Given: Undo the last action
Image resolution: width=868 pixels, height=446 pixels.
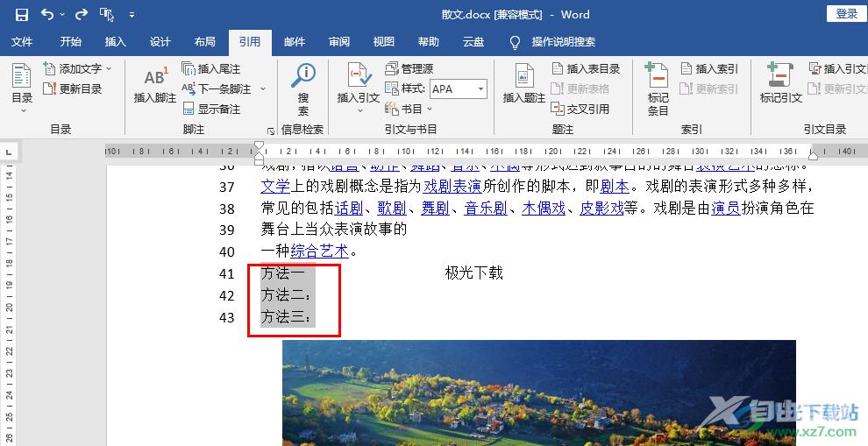Looking at the screenshot, I should tap(47, 14).
